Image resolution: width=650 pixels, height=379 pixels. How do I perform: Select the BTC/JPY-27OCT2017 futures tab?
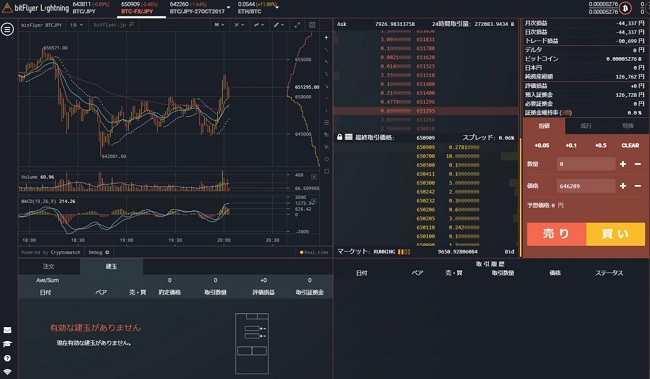coord(197,8)
